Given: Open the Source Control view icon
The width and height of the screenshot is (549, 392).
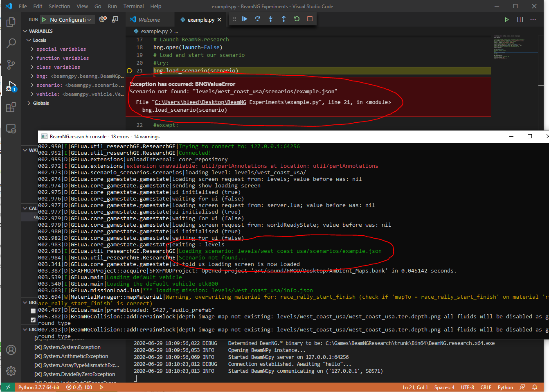Looking at the screenshot, I should [11, 65].
